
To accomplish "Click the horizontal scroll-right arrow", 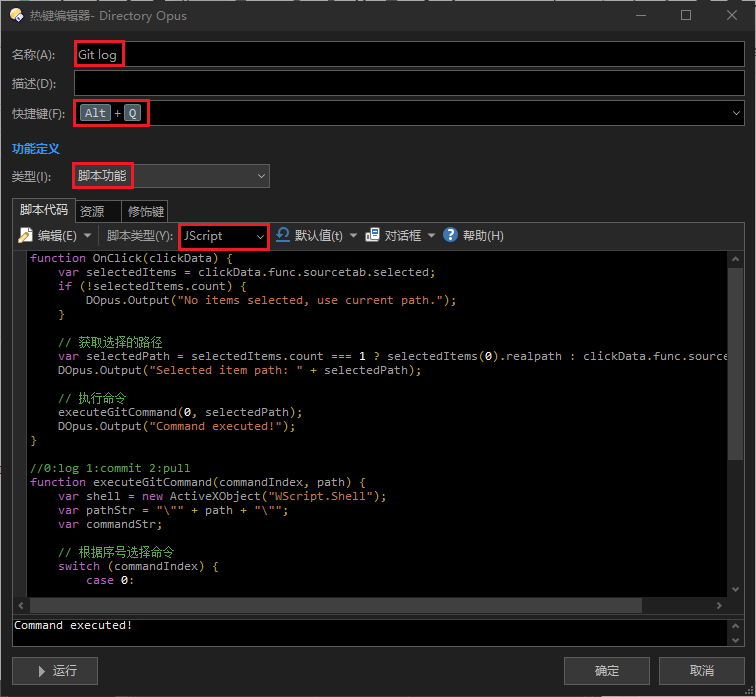I will point(719,605).
